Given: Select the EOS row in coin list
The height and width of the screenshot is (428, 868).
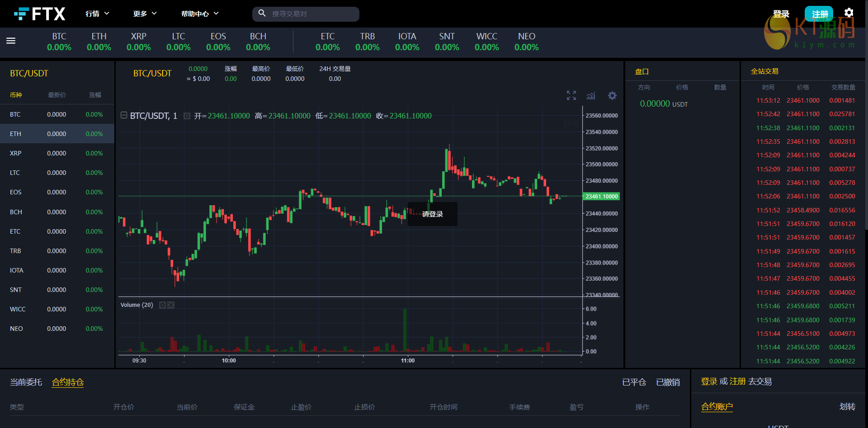Looking at the screenshot, I should click(x=57, y=192).
